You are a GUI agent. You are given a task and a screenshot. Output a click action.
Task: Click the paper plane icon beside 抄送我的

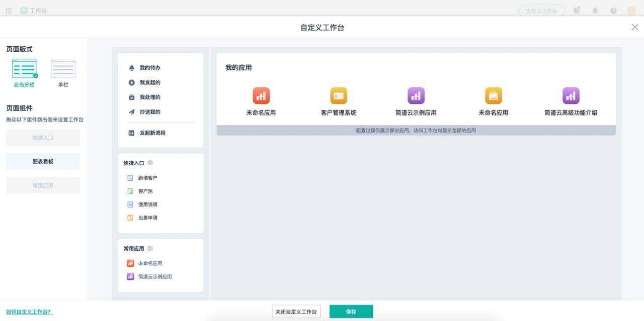pos(131,112)
